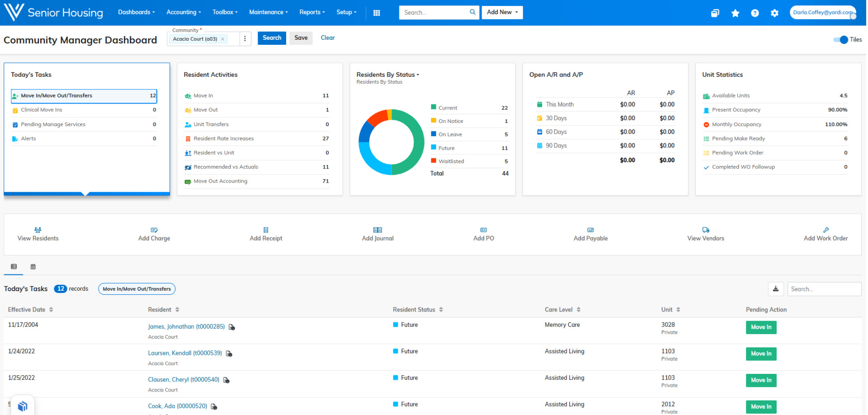868x415 pixels.
Task: Open the Residents By Status dropdown
Action: pos(417,74)
